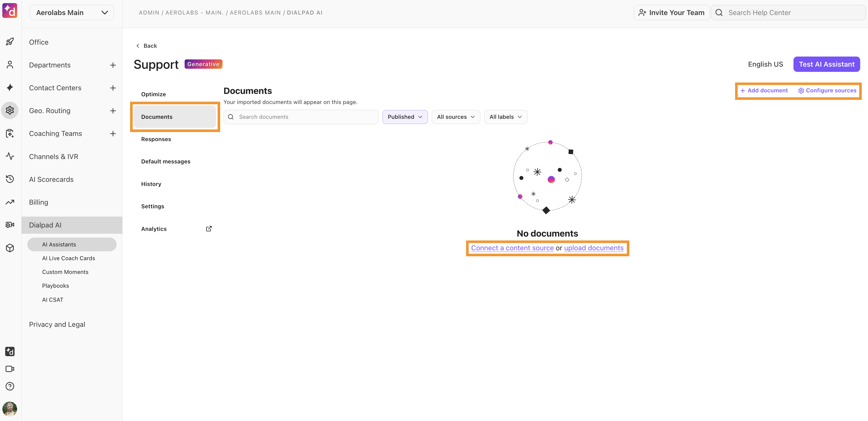The height and width of the screenshot is (421, 868).
Task: Click the Generative badge
Action: click(204, 64)
